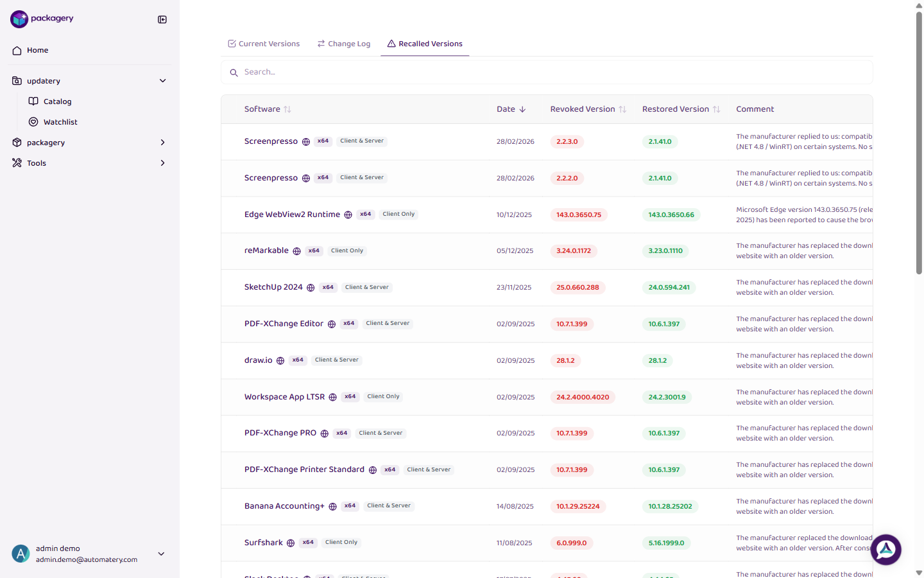924x578 pixels.
Task: Click the search magnifier icon
Action: pos(234,73)
